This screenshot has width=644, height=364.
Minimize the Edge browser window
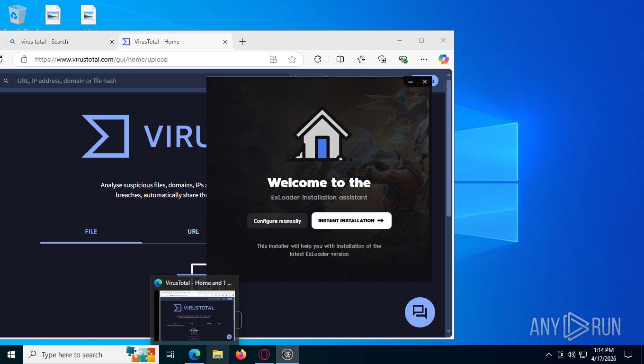click(x=400, y=41)
